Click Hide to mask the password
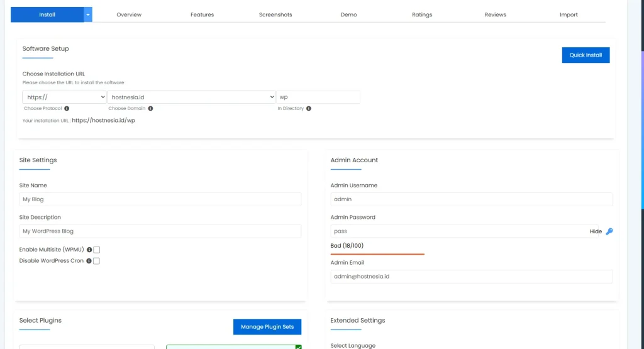Viewport: 644px width, 349px height. 596,231
